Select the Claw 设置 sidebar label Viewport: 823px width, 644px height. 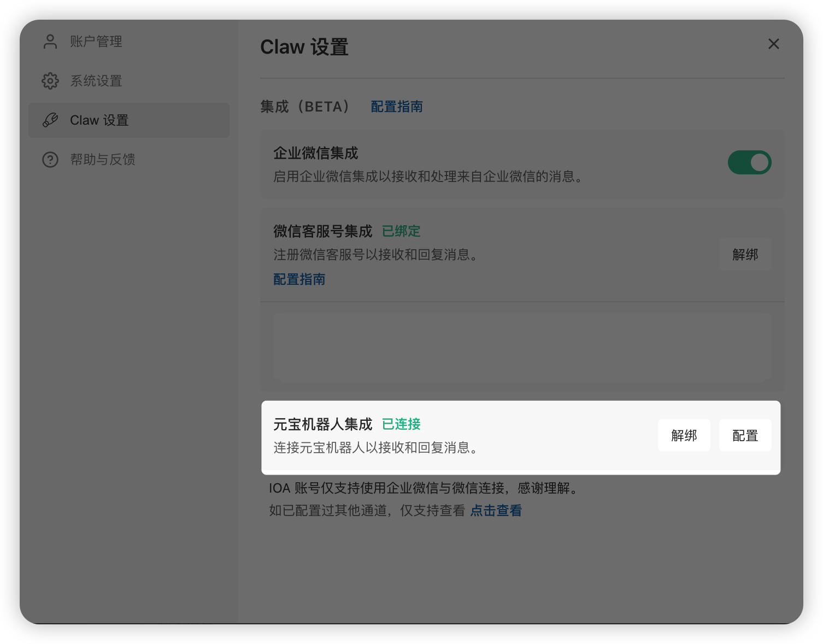[x=99, y=120]
